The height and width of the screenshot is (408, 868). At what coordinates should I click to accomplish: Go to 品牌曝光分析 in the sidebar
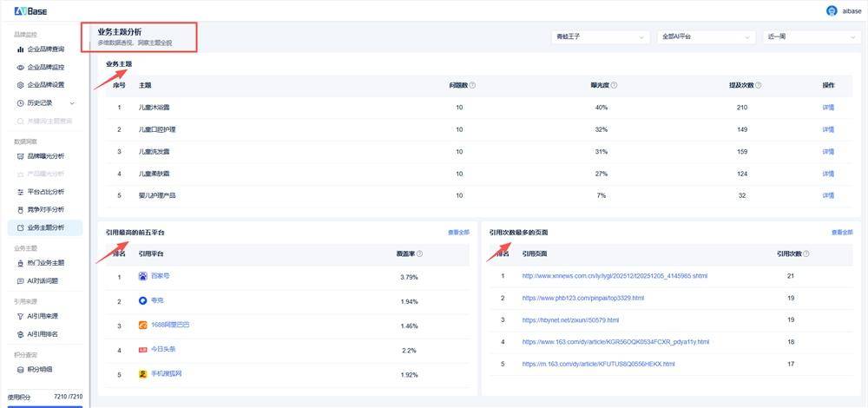tap(45, 156)
